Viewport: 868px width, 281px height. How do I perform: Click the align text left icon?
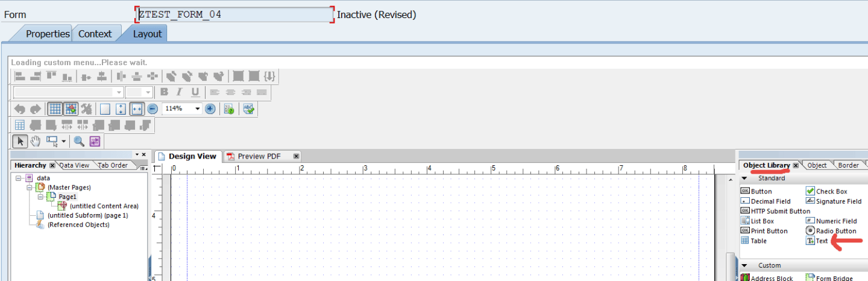pyautogui.click(x=215, y=92)
